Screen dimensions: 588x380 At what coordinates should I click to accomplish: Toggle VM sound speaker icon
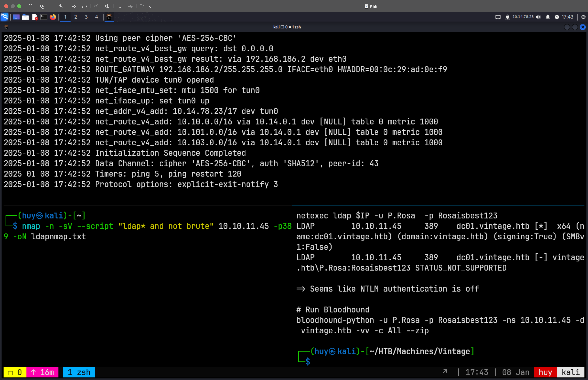click(107, 6)
